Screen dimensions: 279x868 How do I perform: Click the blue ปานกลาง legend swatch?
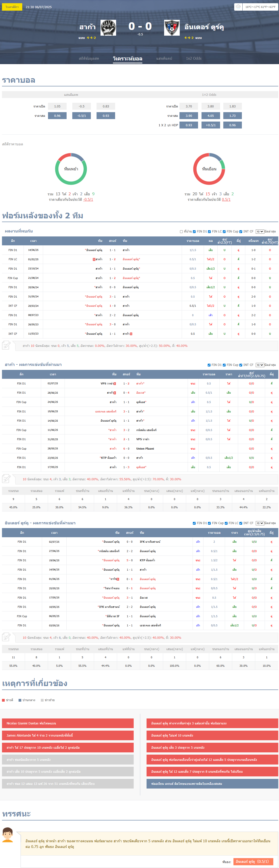click(20, 700)
